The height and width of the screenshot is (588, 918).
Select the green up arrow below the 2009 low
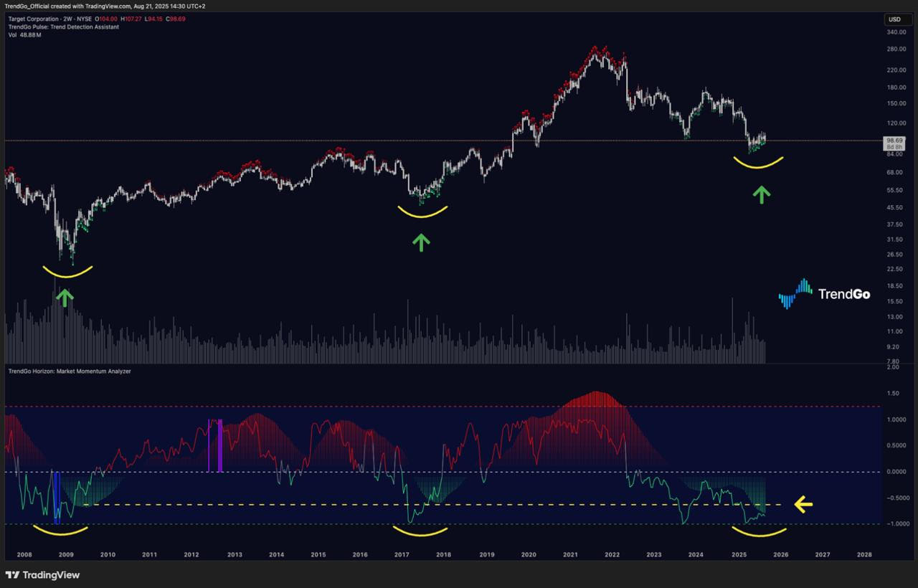point(65,298)
